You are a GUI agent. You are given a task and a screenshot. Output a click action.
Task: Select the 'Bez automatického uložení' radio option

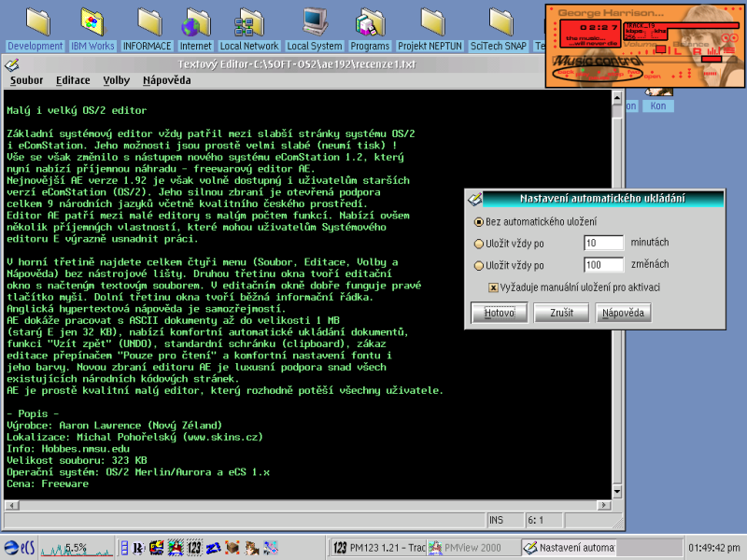point(478,221)
